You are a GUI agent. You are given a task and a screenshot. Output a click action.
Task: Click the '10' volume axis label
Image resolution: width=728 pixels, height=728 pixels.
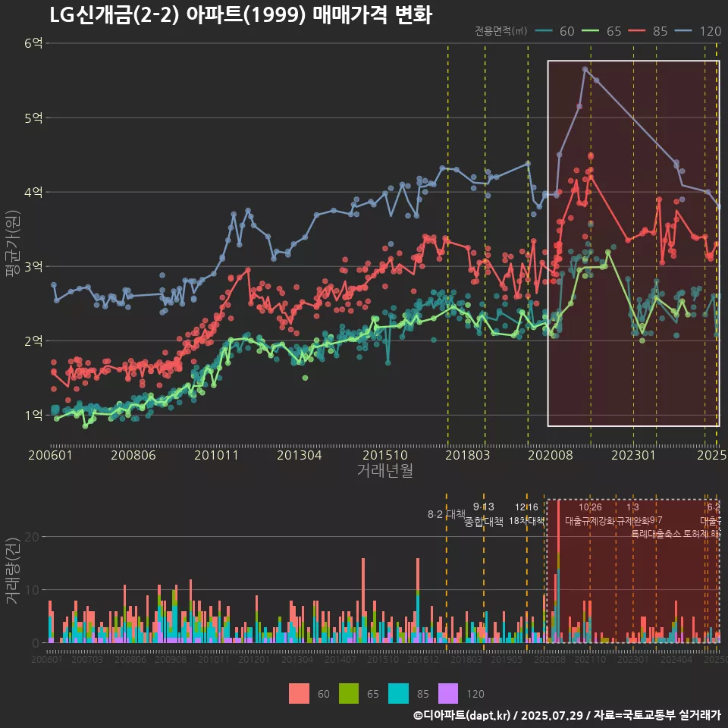coord(32,590)
